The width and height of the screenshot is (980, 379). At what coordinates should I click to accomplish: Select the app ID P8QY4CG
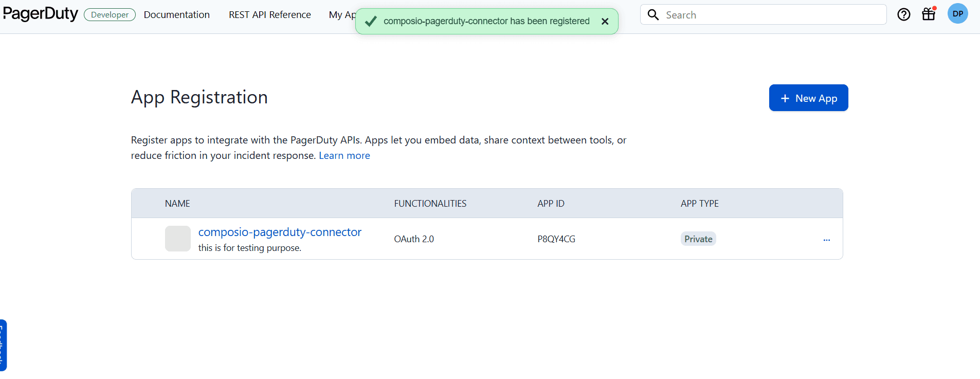pos(556,239)
